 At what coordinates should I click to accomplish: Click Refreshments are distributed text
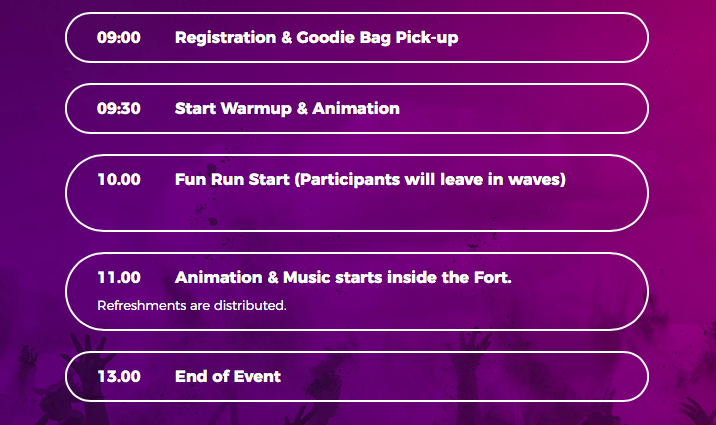[192, 305]
